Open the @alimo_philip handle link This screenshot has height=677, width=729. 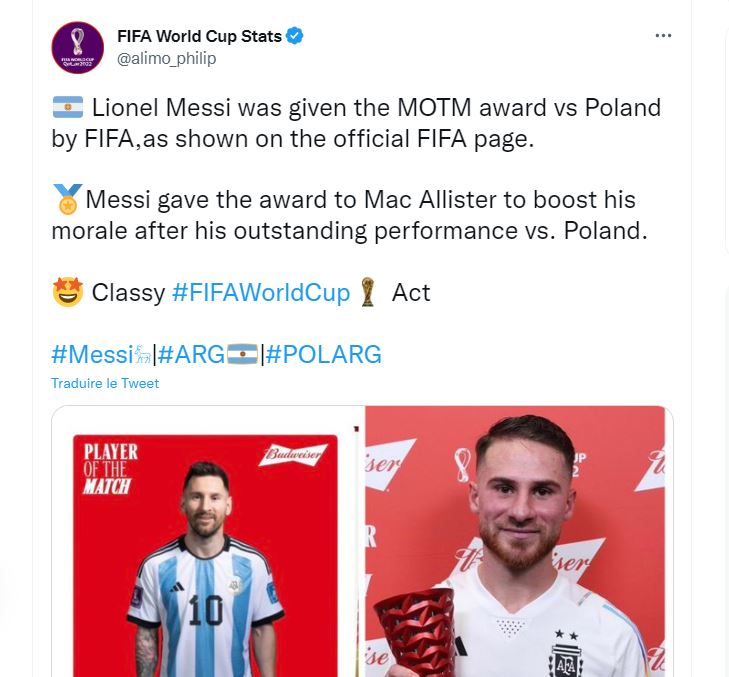[x=166, y=58]
